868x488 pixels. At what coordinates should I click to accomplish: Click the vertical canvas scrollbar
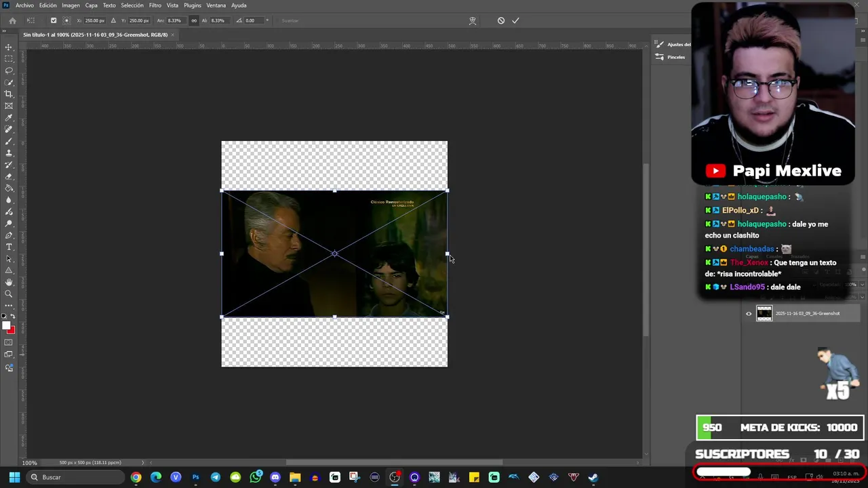pos(646,251)
